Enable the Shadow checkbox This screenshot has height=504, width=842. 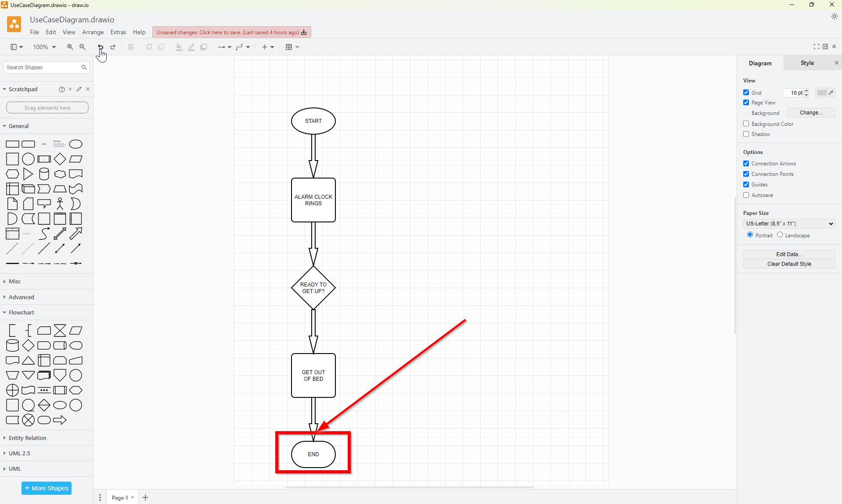746,134
